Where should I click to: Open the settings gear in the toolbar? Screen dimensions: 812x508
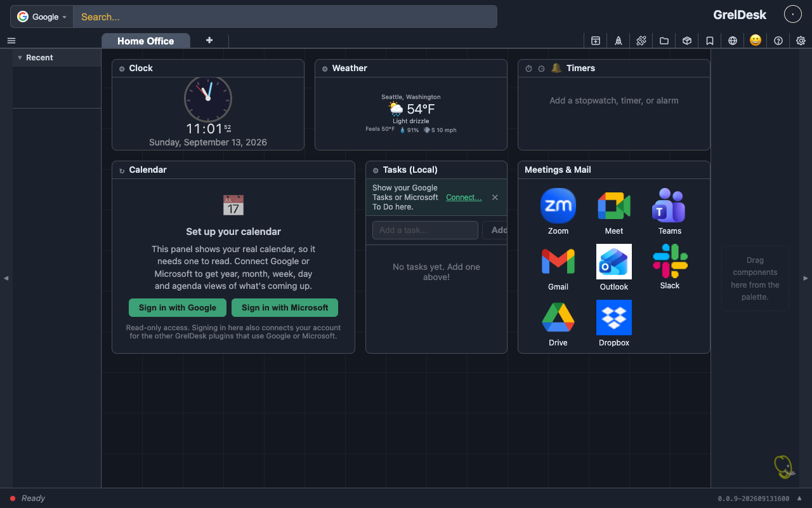pos(801,41)
